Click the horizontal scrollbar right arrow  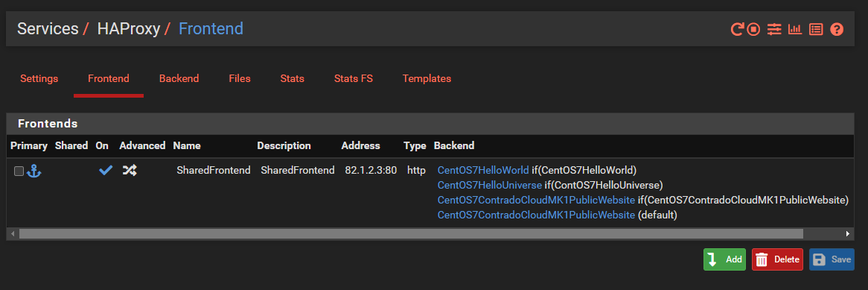coord(847,234)
